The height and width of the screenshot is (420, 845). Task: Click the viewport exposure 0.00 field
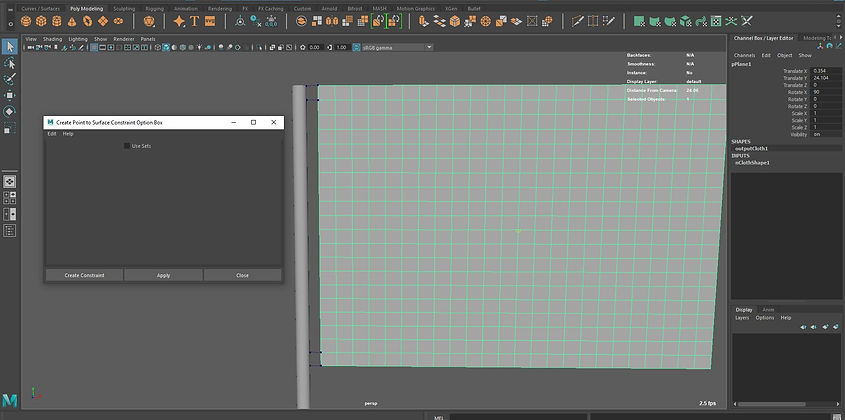coord(315,47)
